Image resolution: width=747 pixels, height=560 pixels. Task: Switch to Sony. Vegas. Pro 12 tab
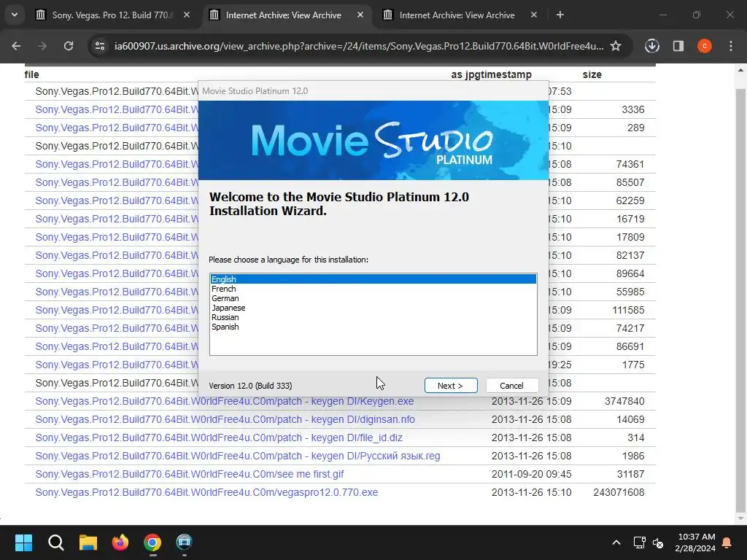click(x=113, y=15)
